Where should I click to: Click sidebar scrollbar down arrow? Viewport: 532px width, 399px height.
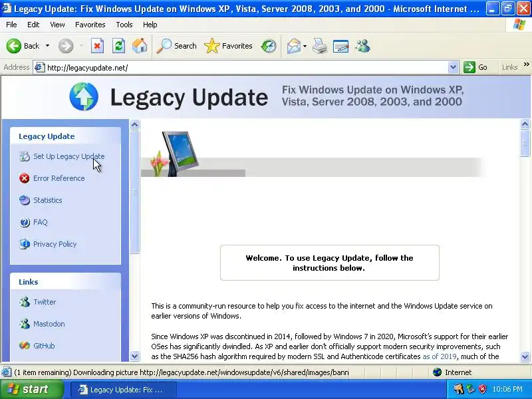pyautogui.click(x=135, y=356)
